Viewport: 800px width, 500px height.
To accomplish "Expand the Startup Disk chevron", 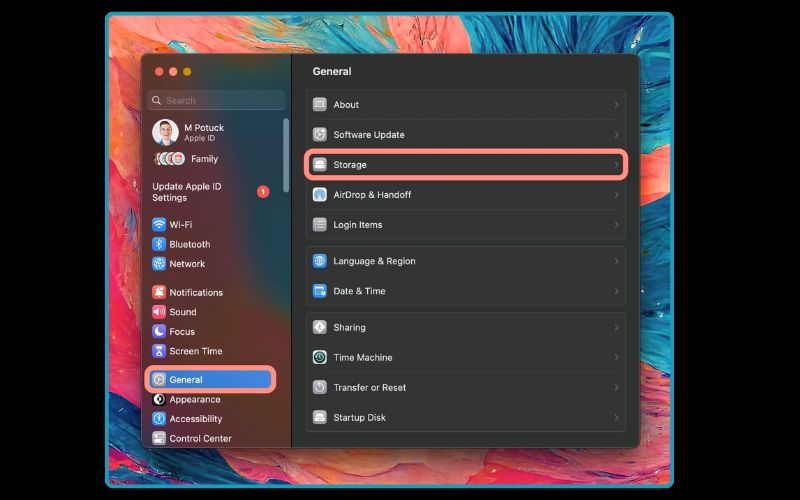I will [616, 418].
